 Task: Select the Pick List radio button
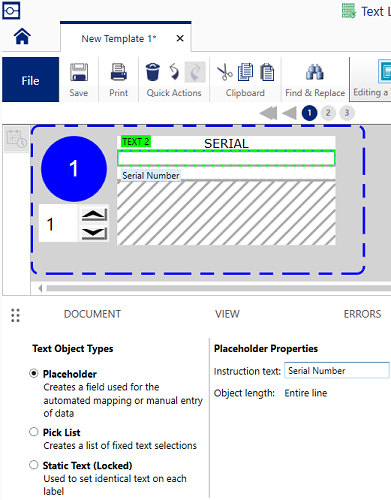pyautogui.click(x=34, y=432)
